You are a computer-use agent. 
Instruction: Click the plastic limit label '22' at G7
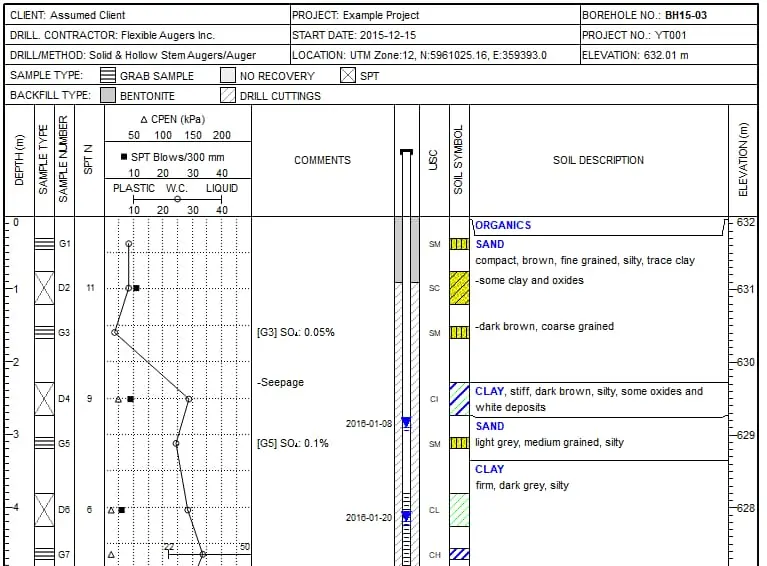pyautogui.click(x=168, y=546)
